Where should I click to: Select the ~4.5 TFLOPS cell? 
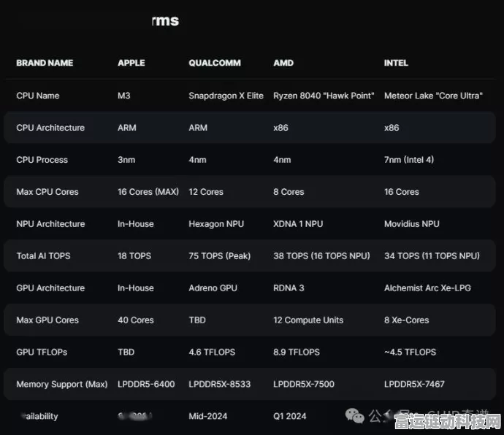pos(411,352)
